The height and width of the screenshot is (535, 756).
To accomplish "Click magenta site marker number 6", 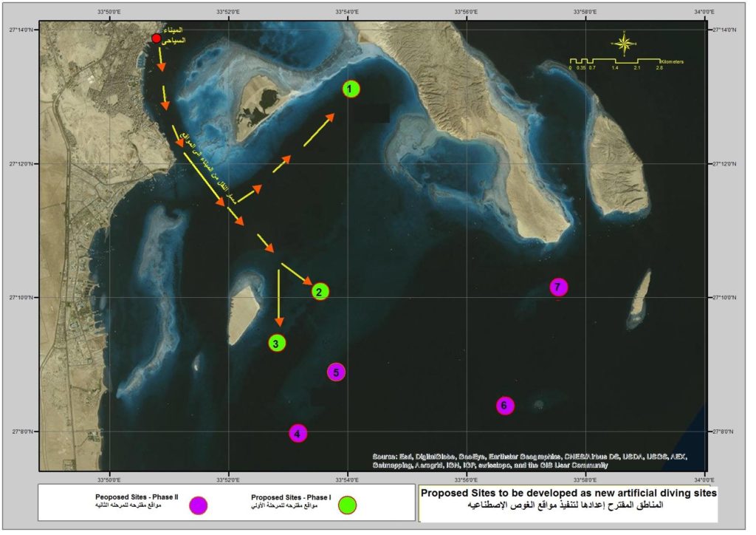I will (x=504, y=405).
